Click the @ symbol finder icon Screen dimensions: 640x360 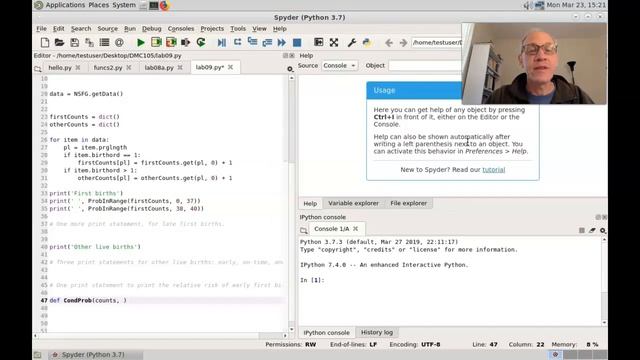(119, 42)
